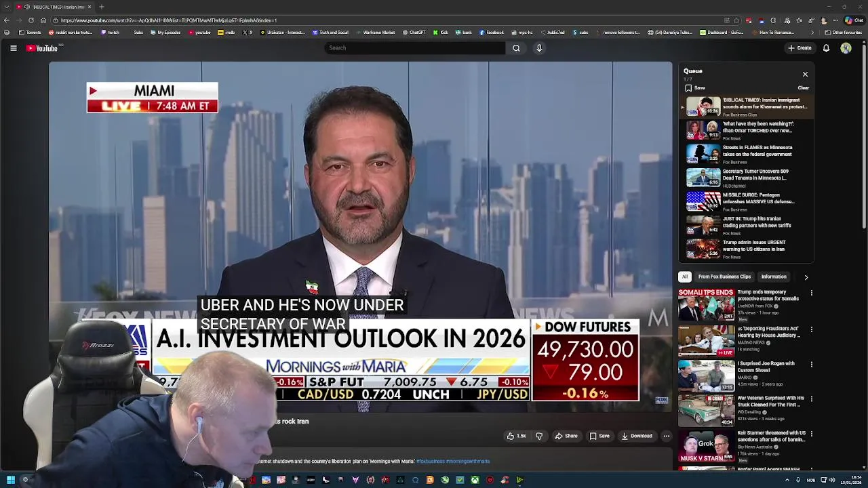This screenshot has height=488, width=868.
Task: Clear the queue
Action: tap(803, 87)
